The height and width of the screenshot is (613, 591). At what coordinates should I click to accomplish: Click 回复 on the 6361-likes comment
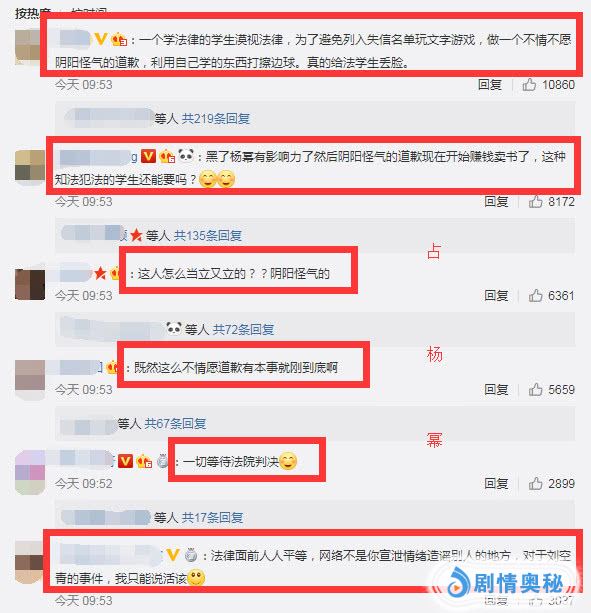pos(496,296)
